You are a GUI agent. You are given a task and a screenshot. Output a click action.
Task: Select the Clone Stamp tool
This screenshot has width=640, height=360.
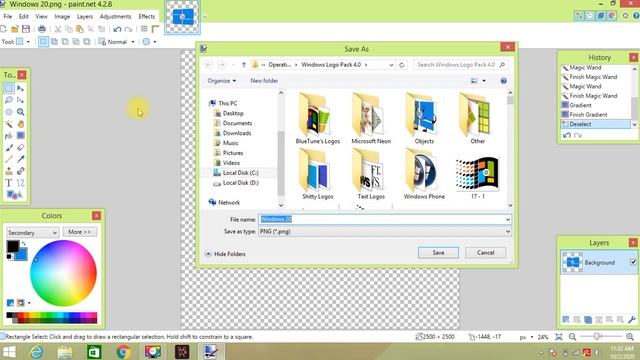point(9,171)
